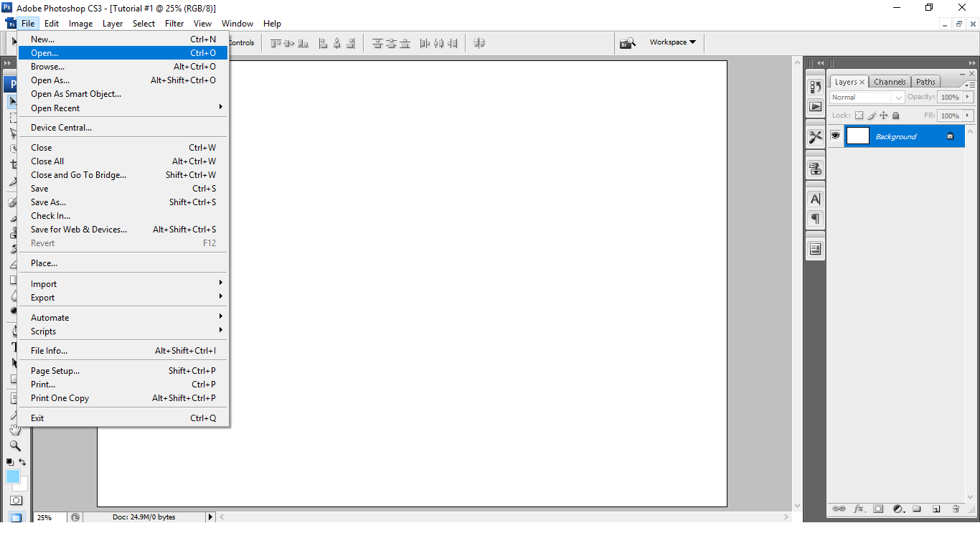Click the foreground color swatch
The width and height of the screenshot is (980, 551).
point(13,477)
